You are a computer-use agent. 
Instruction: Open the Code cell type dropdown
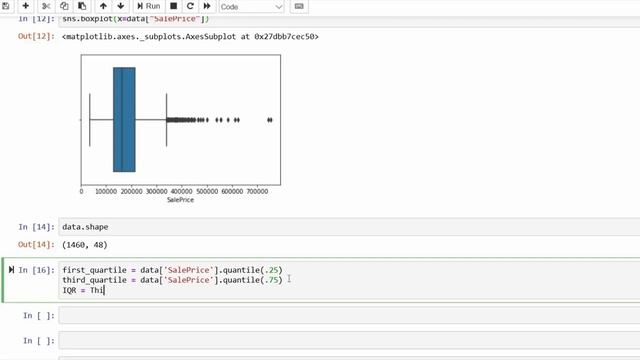click(251, 7)
